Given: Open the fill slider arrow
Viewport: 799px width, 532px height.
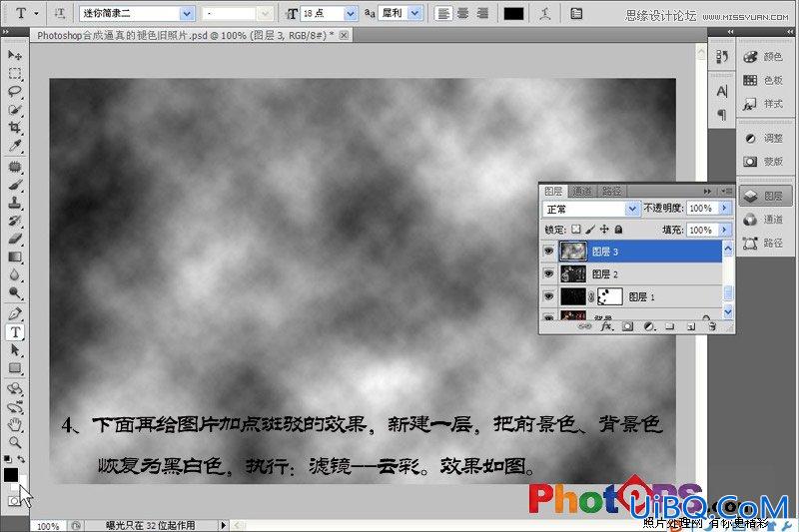Looking at the screenshot, I should (725, 231).
